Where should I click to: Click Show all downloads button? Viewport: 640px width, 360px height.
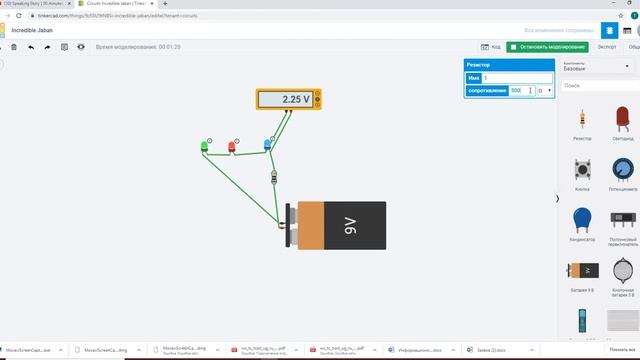pos(622,350)
